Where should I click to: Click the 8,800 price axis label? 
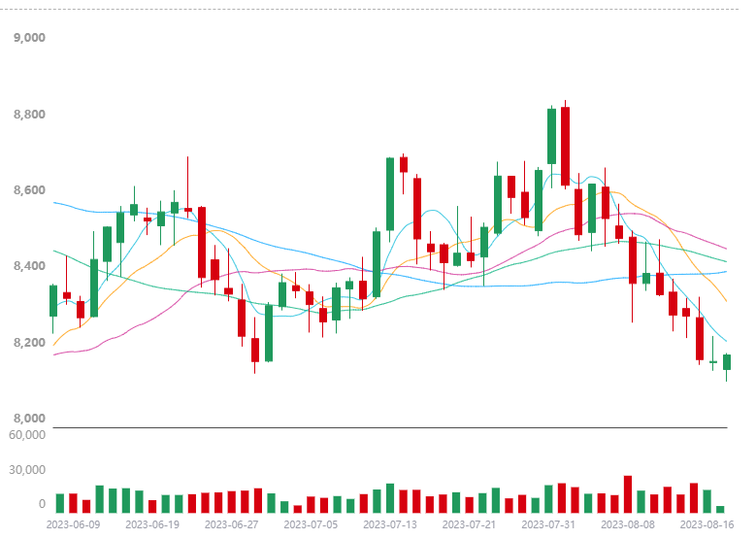(30, 115)
